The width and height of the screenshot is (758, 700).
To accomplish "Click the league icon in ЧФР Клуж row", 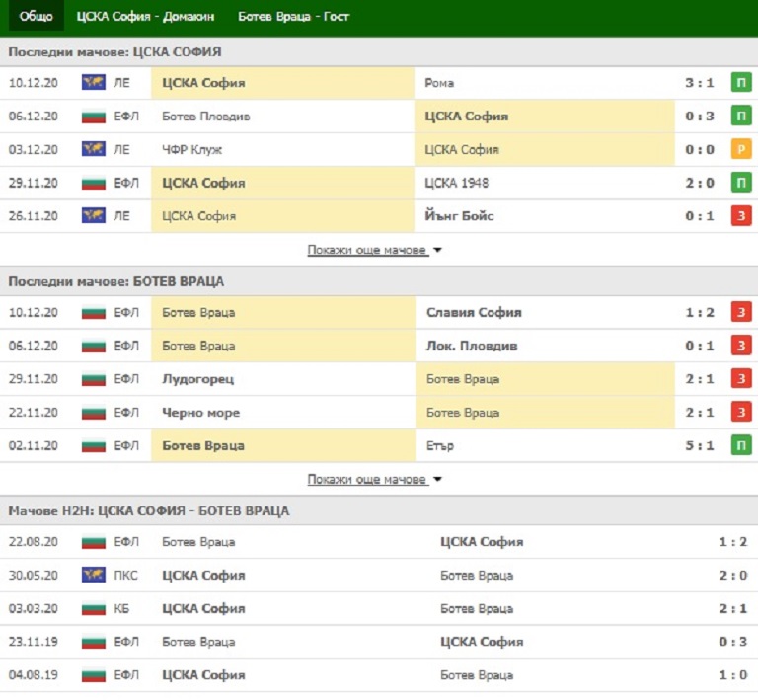I will [x=94, y=149].
